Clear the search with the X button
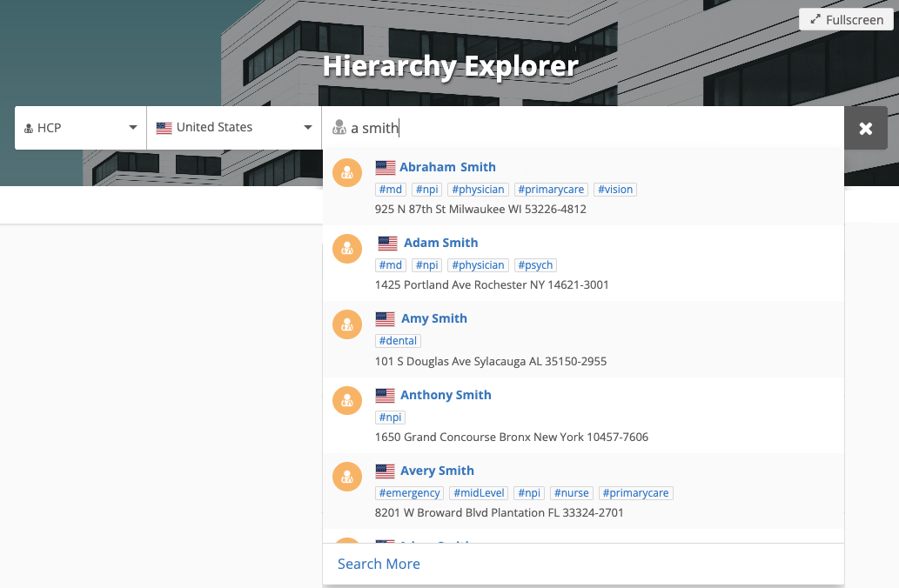Viewport: 899px width, 588px height. click(866, 128)
